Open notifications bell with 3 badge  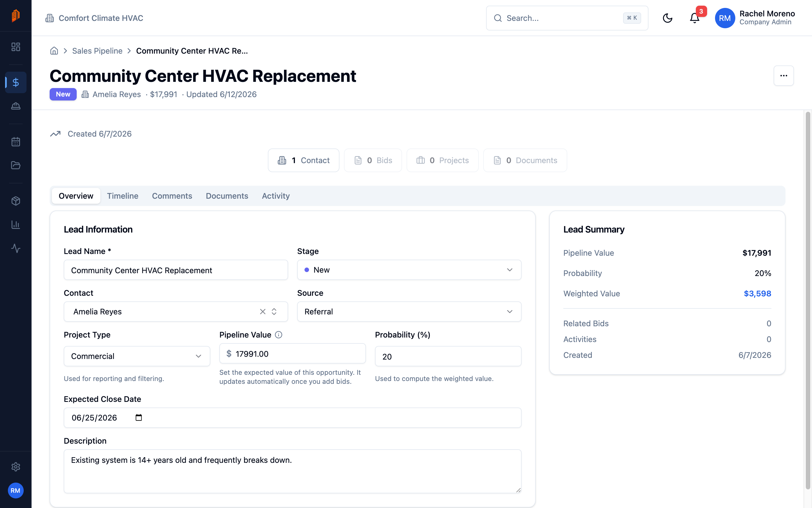coord(695,18)
